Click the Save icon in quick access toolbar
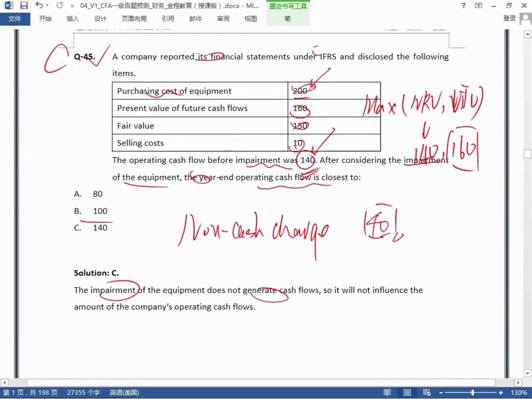This screenshot has height=399, width=532. [x=24, y=6]
